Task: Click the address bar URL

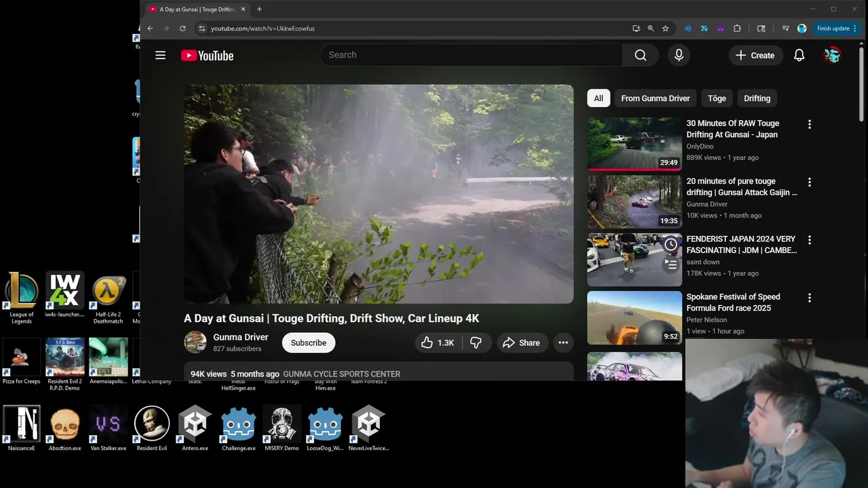Action: (x=262, y=28)
